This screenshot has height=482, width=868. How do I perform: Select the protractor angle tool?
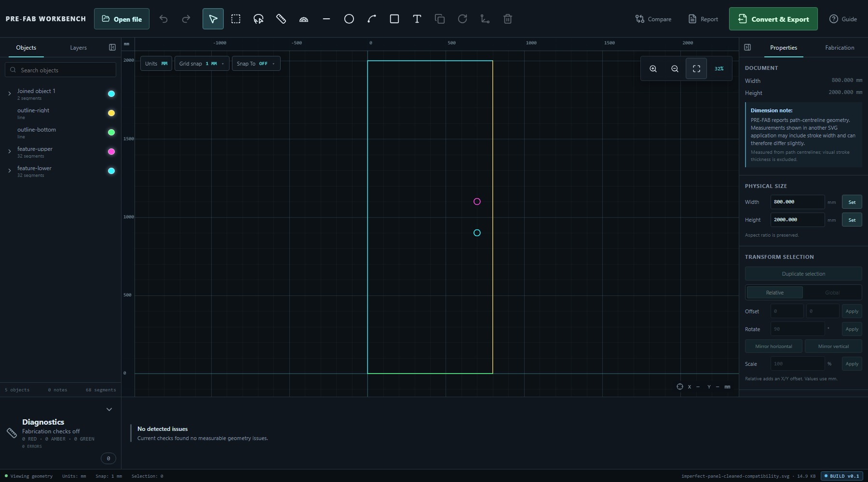tap(304, 19)
